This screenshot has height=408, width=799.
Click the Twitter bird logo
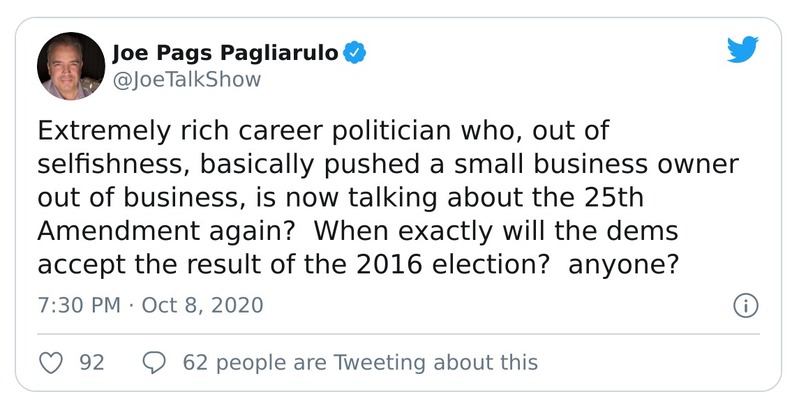point(742,49)
